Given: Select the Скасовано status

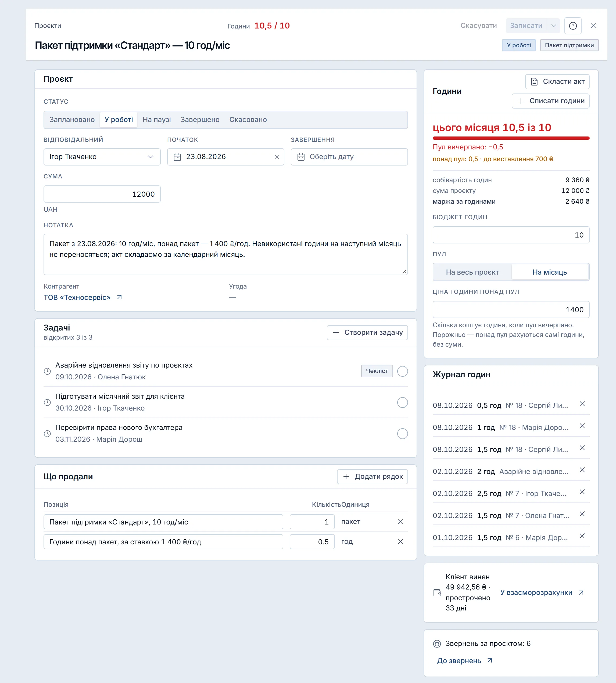Looking at the screenshot, I should click(x=248, y=120).
